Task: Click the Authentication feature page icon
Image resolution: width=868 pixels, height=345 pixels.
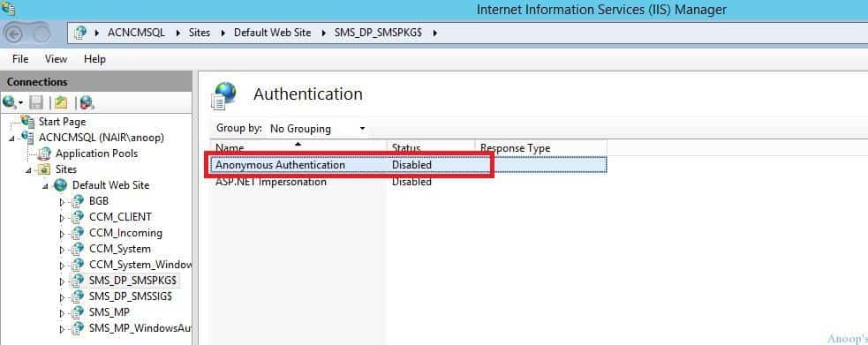Action: [223, 95]
